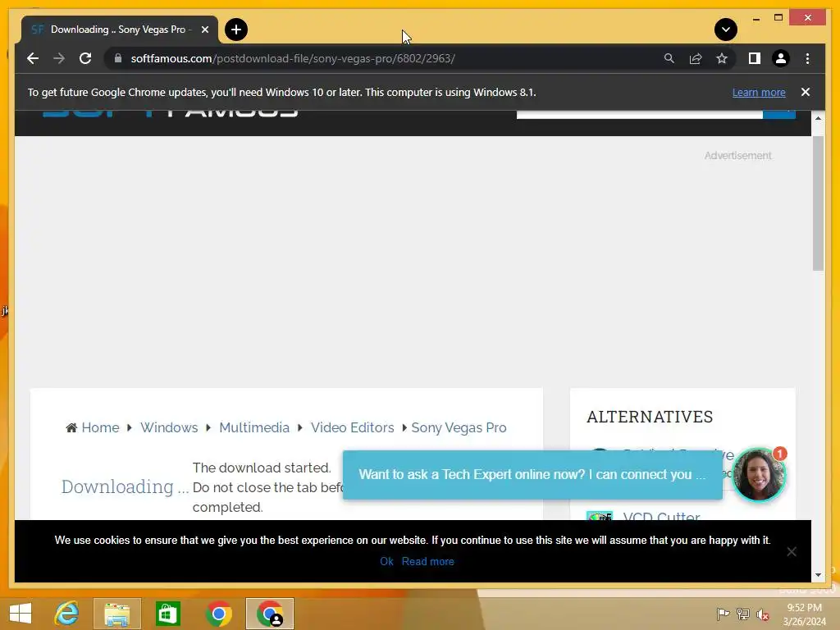The image size is (840, 630).
Task: Open a new tab with the plus button
Action: click(x=236, y=30)
